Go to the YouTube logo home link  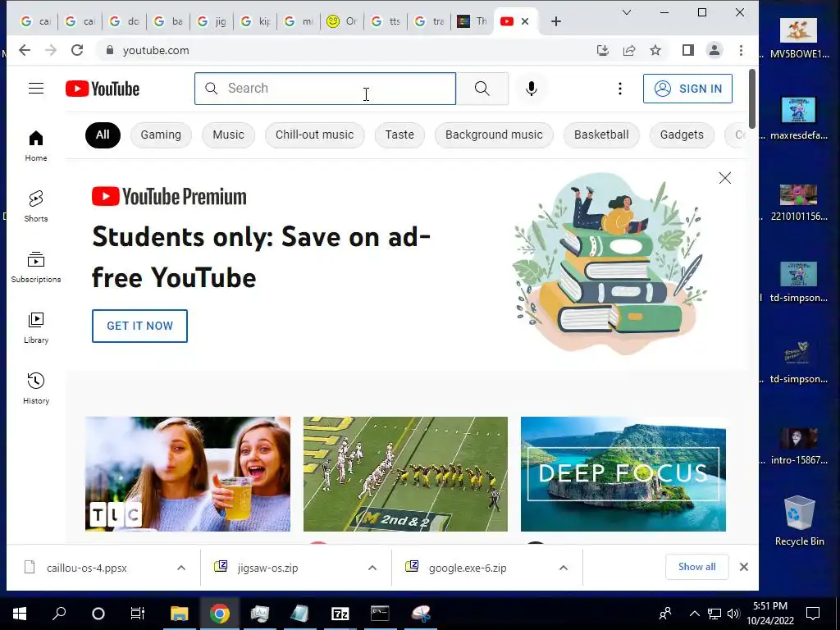coord(103,89)
